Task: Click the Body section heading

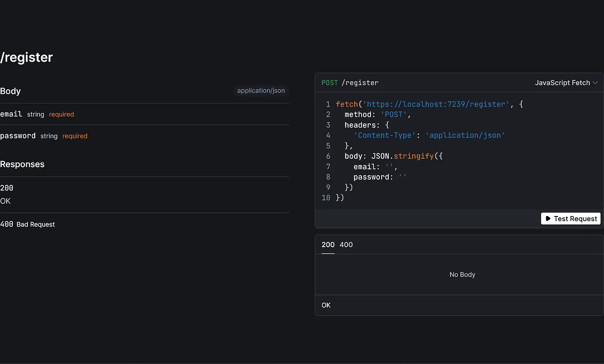Action: (x=11, y=91)
